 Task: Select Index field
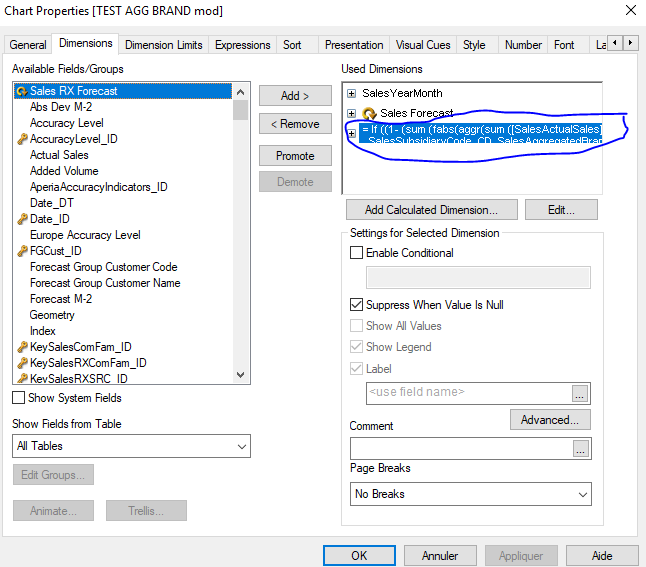point(43,331)
